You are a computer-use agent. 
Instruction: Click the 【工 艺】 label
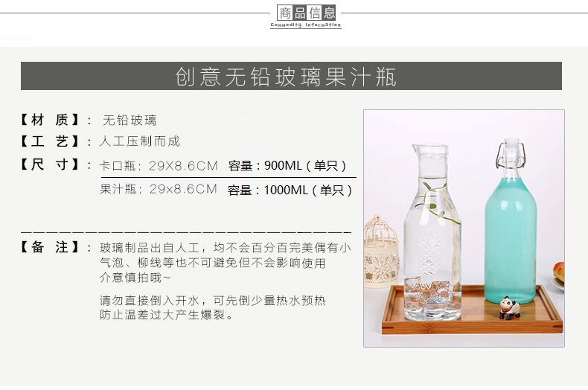point(49,141)
